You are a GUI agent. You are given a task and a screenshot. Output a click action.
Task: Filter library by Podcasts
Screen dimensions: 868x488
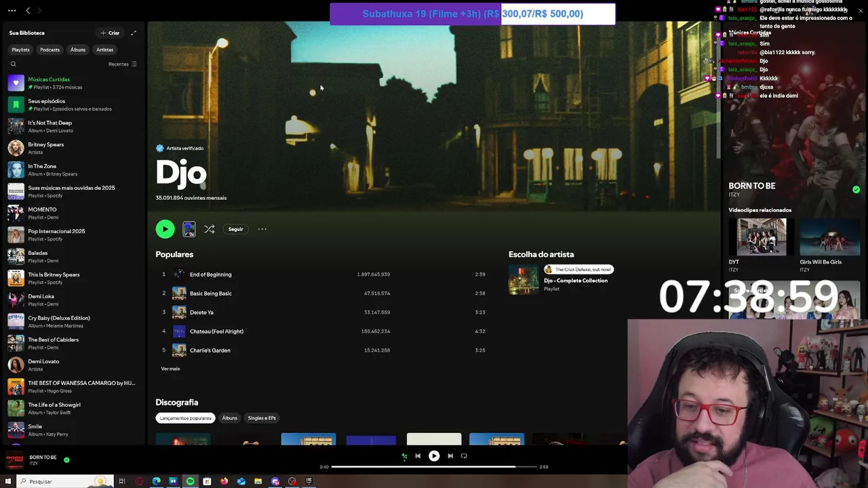click(50, 49)
